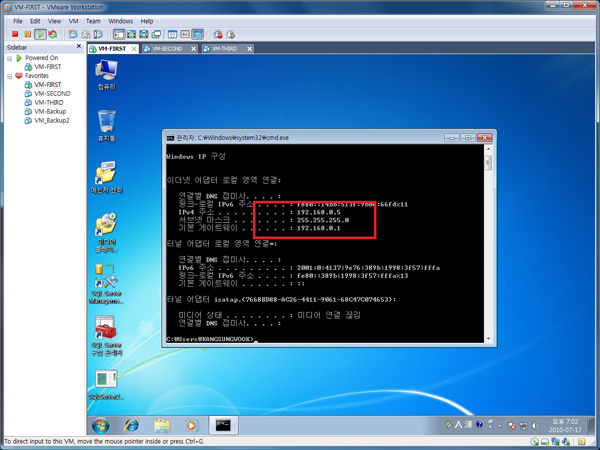
Task: Click the cmd.exe taskbar button
Action: (x=223, y=425)
